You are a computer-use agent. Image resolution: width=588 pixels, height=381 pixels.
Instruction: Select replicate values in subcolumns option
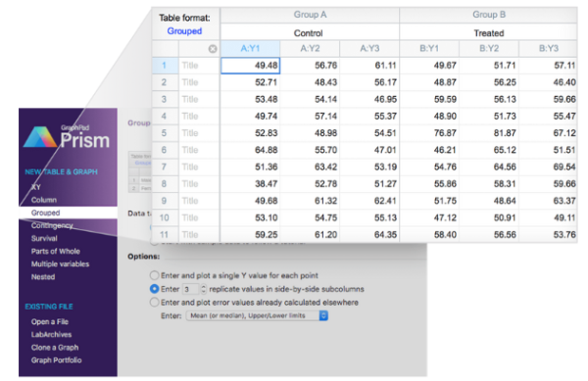(154, 289)
